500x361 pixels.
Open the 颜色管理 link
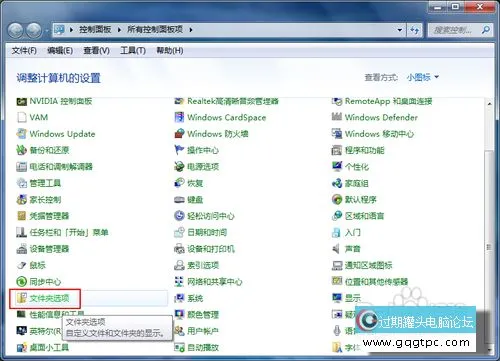(x=203, y=314)
